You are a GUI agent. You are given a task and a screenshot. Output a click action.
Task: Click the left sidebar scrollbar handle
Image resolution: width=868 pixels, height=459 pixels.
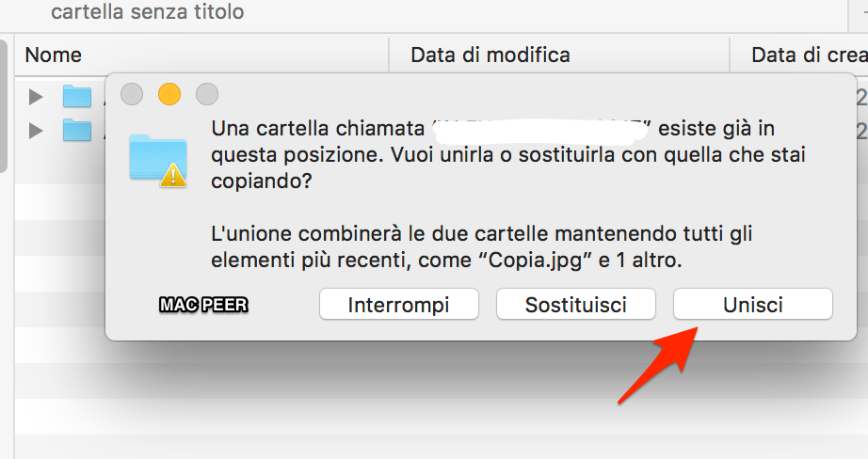[x=4, y=105]
